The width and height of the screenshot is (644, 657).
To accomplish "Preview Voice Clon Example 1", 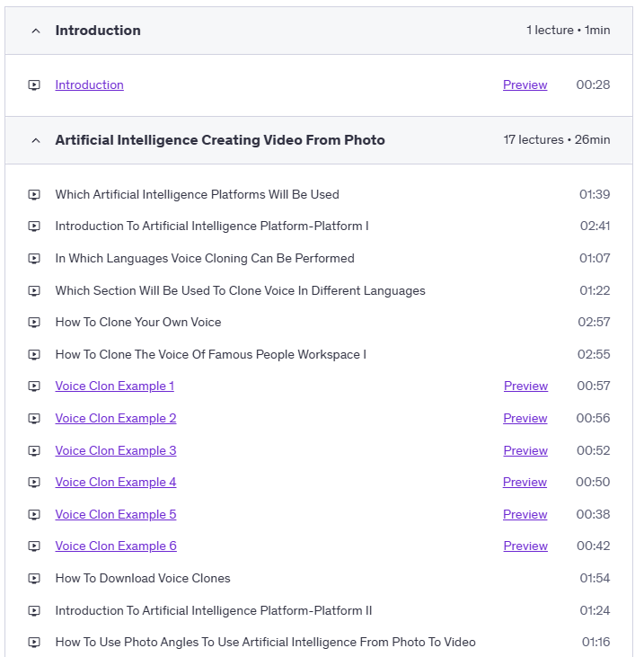I will point(525,386).
